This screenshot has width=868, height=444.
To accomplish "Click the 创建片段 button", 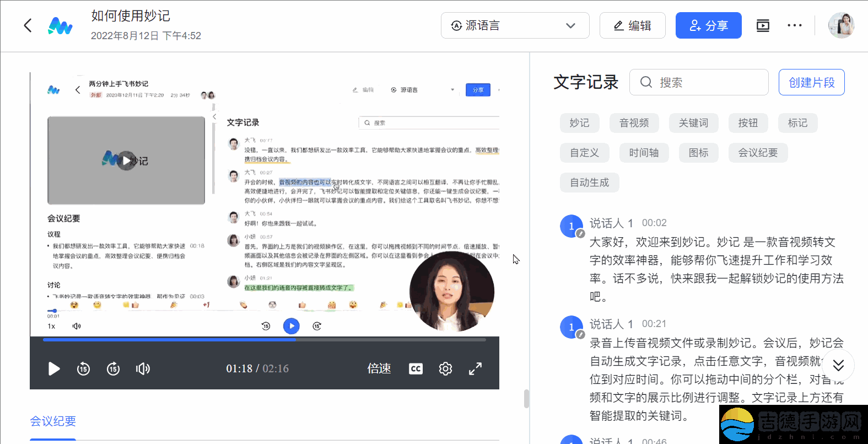I will pos(811,82).
